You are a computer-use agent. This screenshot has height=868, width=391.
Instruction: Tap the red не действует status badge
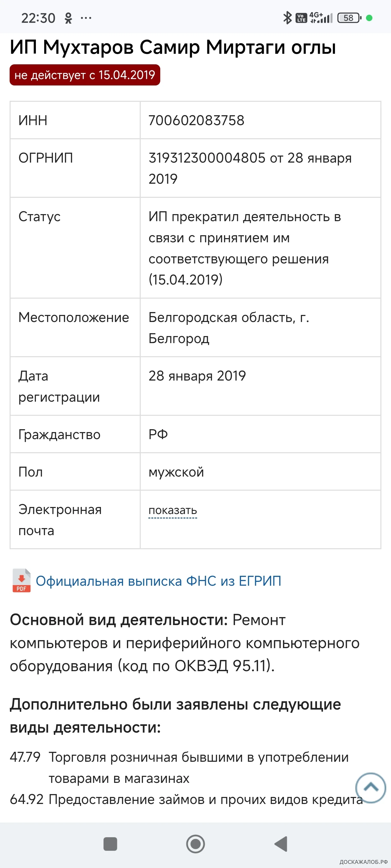coord(85,75)
